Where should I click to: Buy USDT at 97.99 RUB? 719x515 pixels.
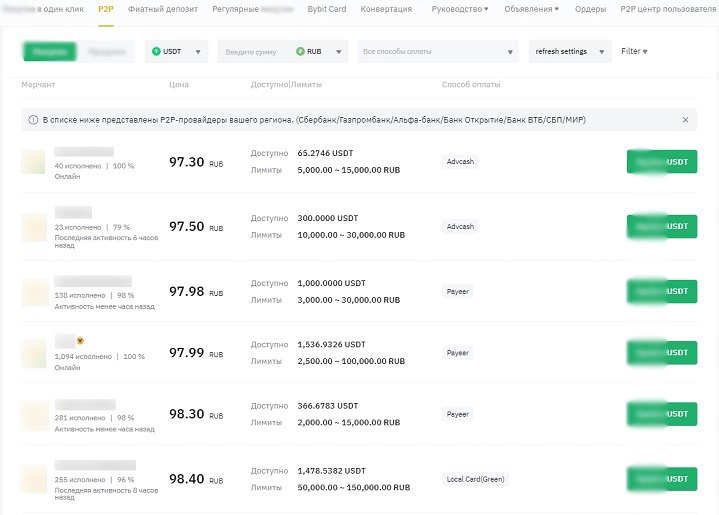[x=662, y=353]
